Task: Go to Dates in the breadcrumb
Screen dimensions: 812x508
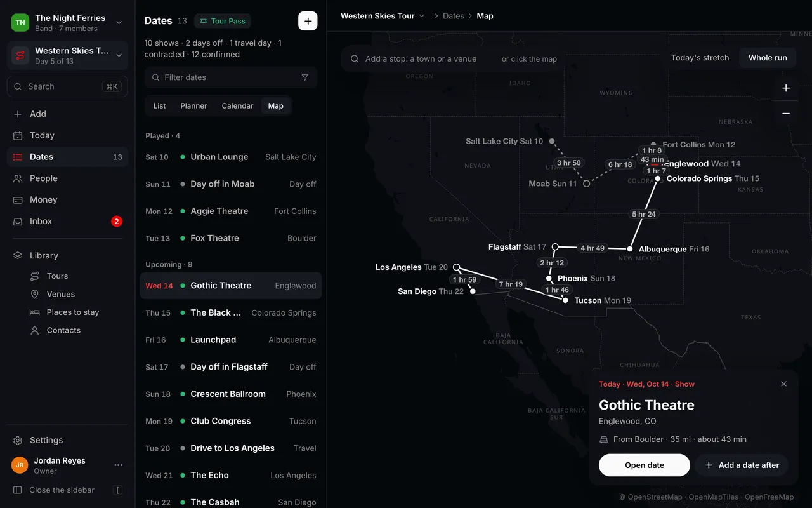Action: (454, 16)
